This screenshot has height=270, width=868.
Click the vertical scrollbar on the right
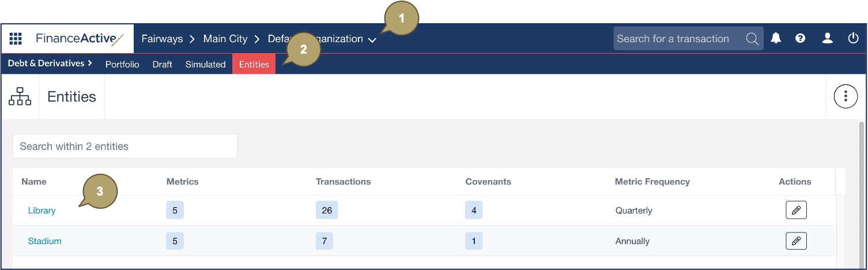tap(862, 193)
